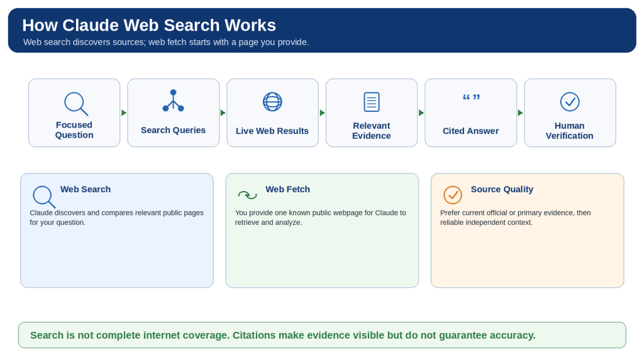Click the green arrows icon in Web Fetch card
644x362 pixels.
(247, 195)
